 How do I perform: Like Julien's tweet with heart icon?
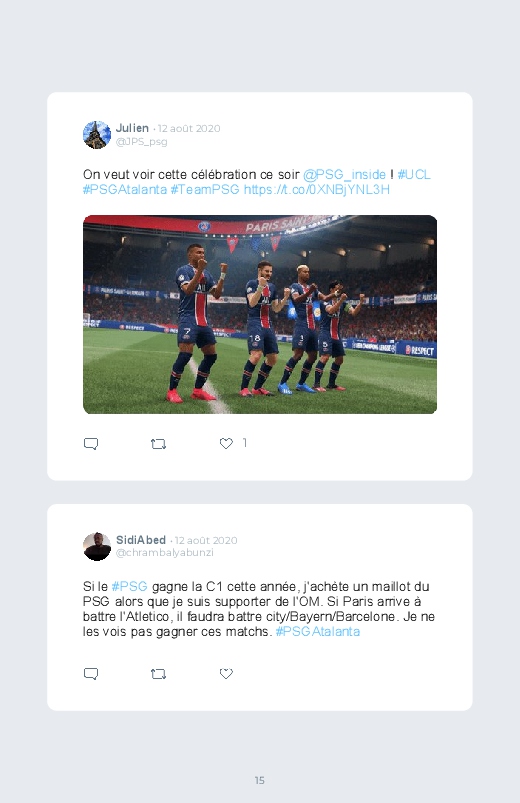coord(226,443)
